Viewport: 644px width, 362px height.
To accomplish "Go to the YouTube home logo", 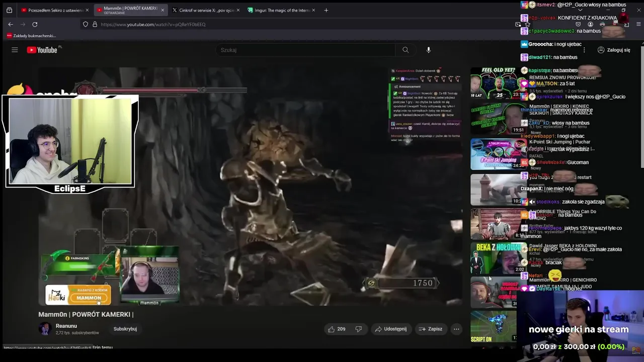I will click(x=43, y=50).
